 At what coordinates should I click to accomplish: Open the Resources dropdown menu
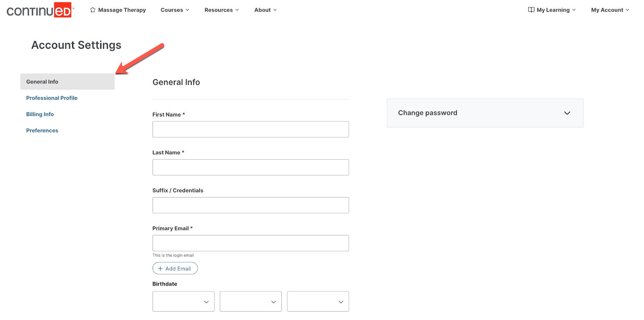pyautogui.click(x=221, y=10)
